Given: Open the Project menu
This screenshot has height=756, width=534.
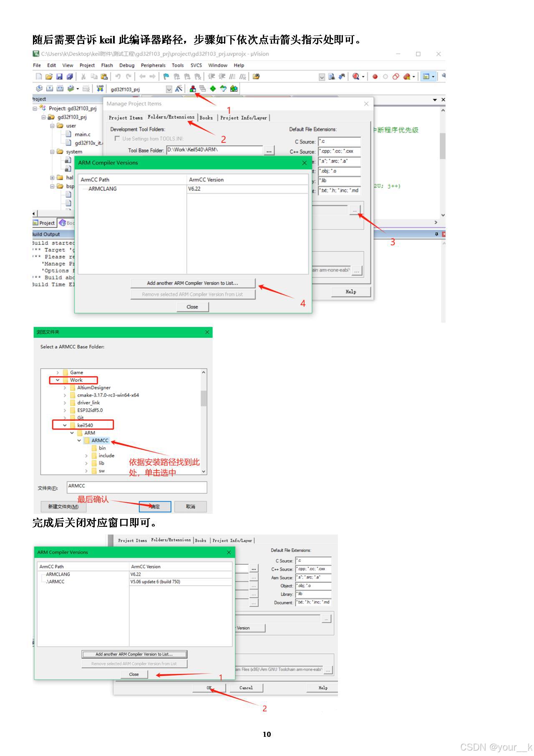Looking at the screenshot, I should (x=87, y=66).
